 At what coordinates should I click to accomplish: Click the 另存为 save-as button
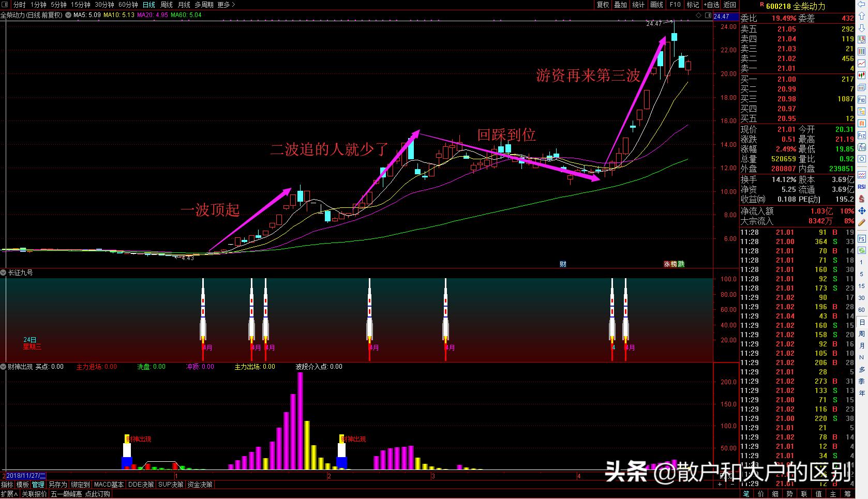57,485
